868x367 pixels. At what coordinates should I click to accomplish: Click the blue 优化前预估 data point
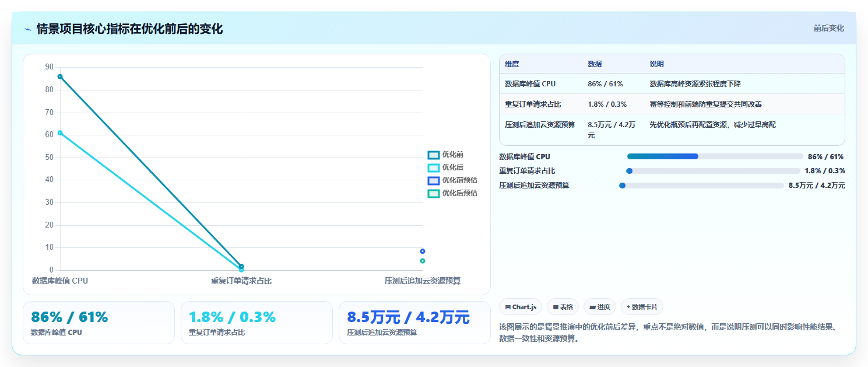423,251
